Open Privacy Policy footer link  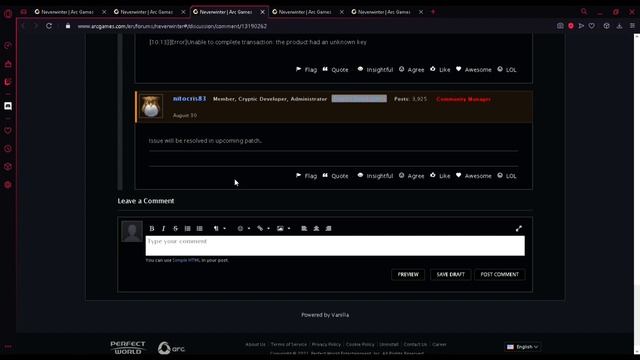pyautogui.click(x=326, y=344)
